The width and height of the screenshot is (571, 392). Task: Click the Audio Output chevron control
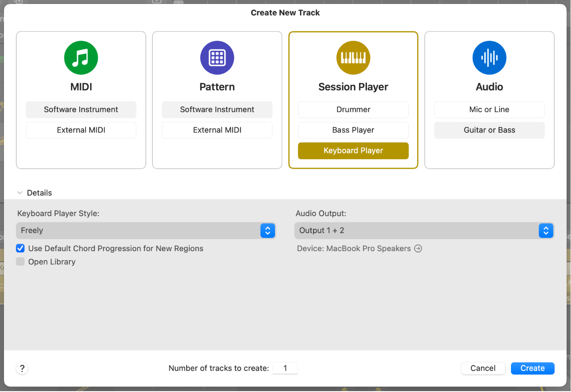pos(546,231)
